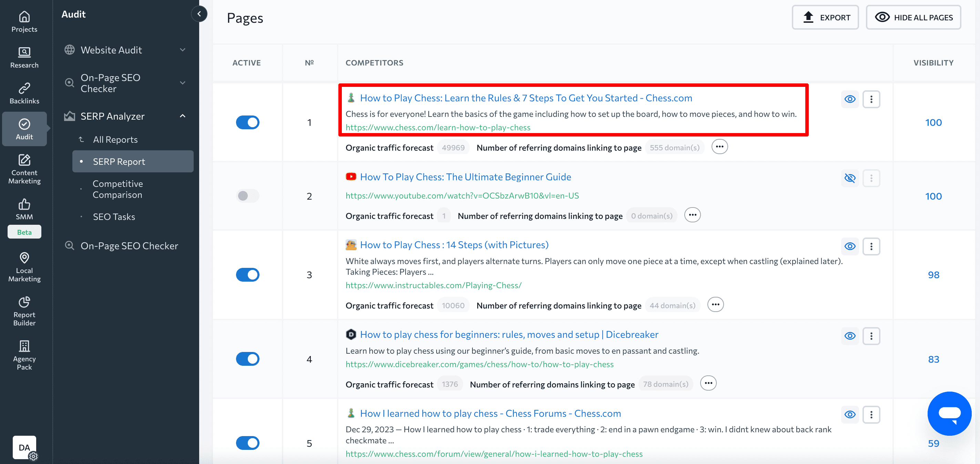Open Dicebreaker beginners guide title

coord(509,335)
